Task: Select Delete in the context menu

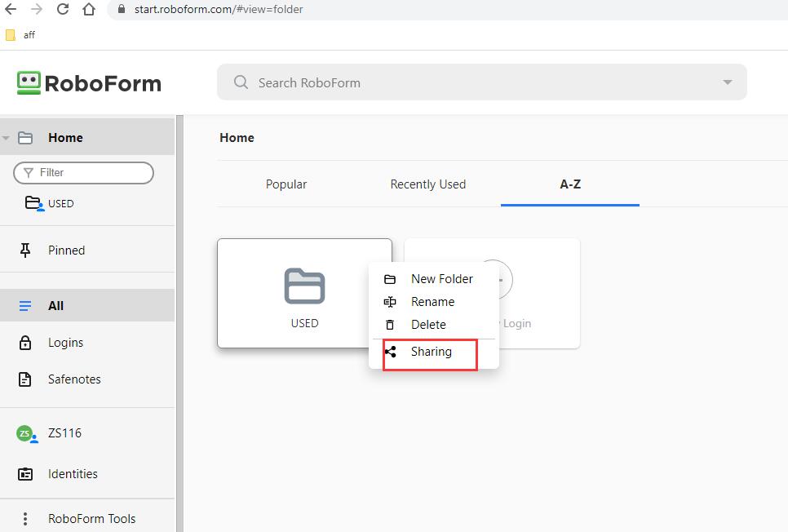Action: pyautogui.click(x=428, y=325)
